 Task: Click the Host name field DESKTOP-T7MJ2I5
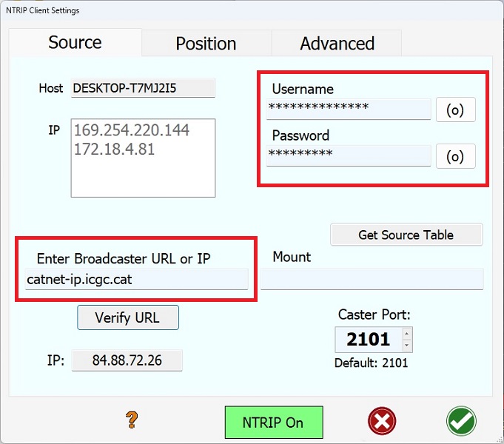tap(143, 88)
